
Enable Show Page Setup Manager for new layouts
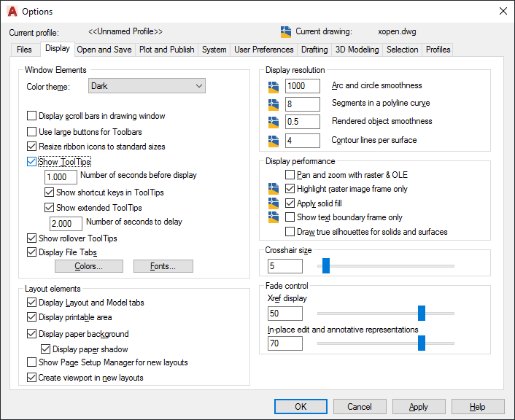(31, 362)
